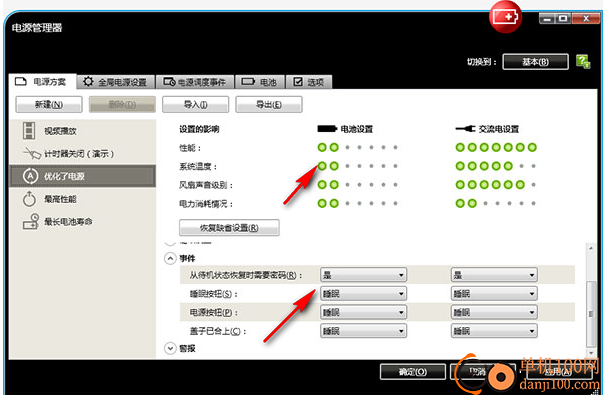Open the 选项 tab
The image size is (603, 395).
pyautogui.click(x=309, y=82)
